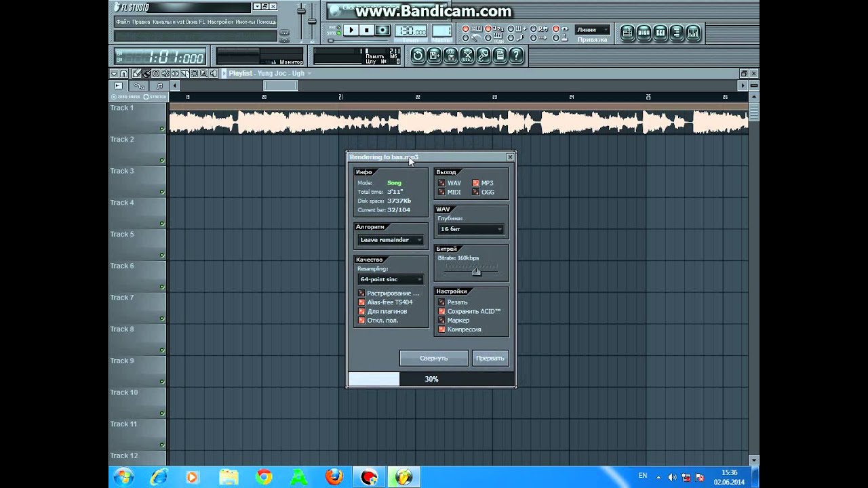This screenshot has height=488, width=868.
Task: Select the Paint brush tool in Playlist
Action: click(146, 73)
